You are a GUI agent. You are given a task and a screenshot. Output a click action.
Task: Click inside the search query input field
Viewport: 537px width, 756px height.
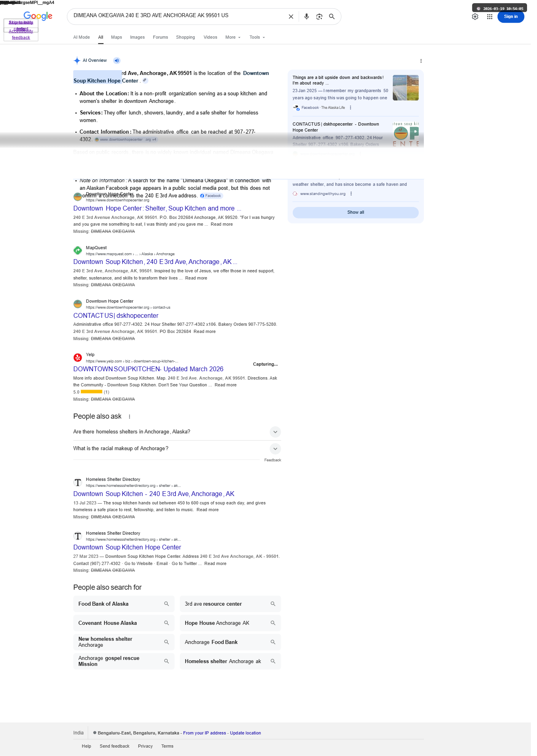(177, 16)
